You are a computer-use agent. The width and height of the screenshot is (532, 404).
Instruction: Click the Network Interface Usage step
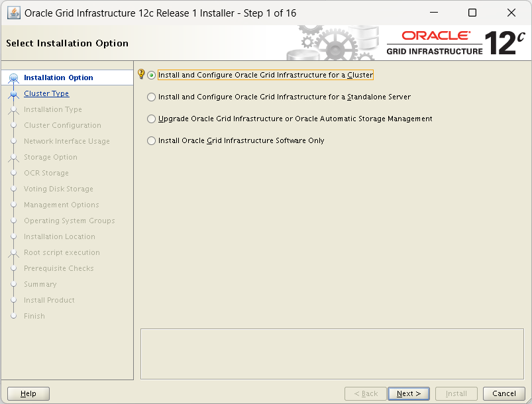click(67, 141)
